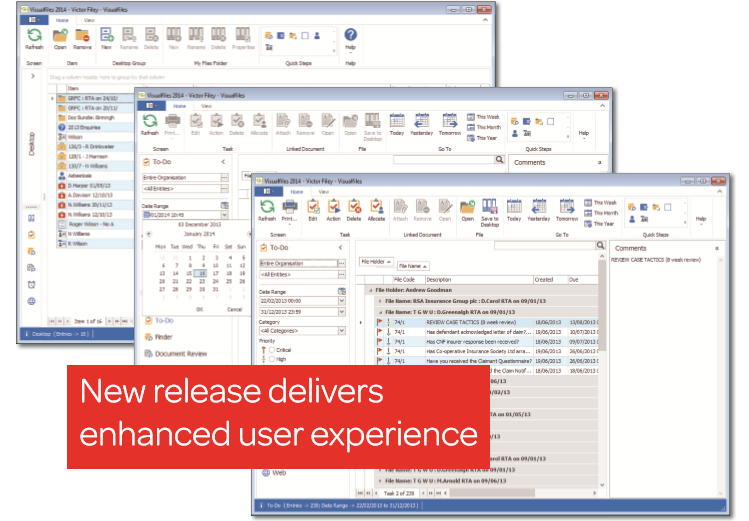Open Home tab in front window

(297, 191)
